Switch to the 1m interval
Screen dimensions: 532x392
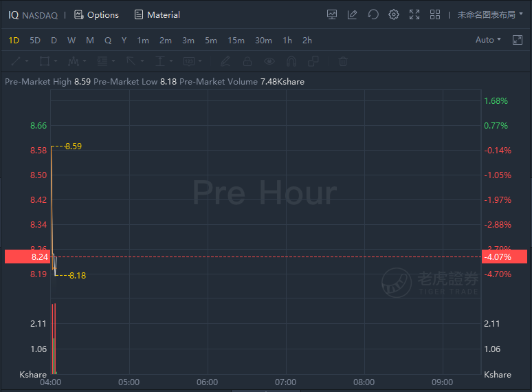pos(143,41)
